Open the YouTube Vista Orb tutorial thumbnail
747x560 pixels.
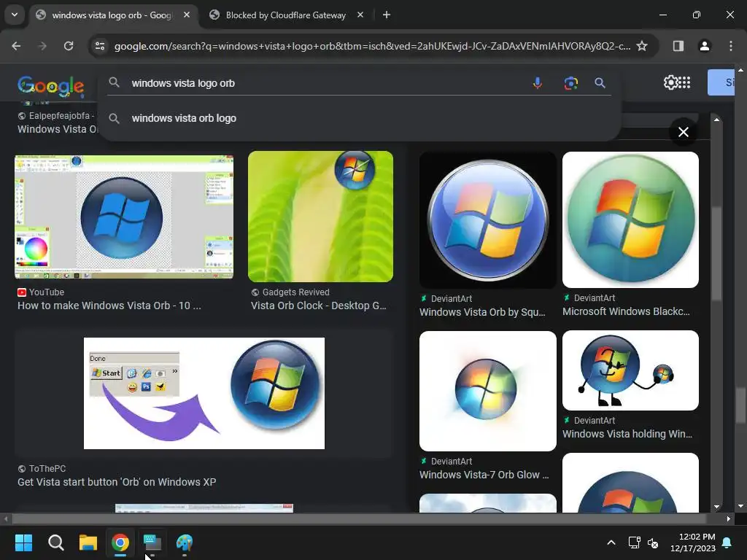click(124, 217)
